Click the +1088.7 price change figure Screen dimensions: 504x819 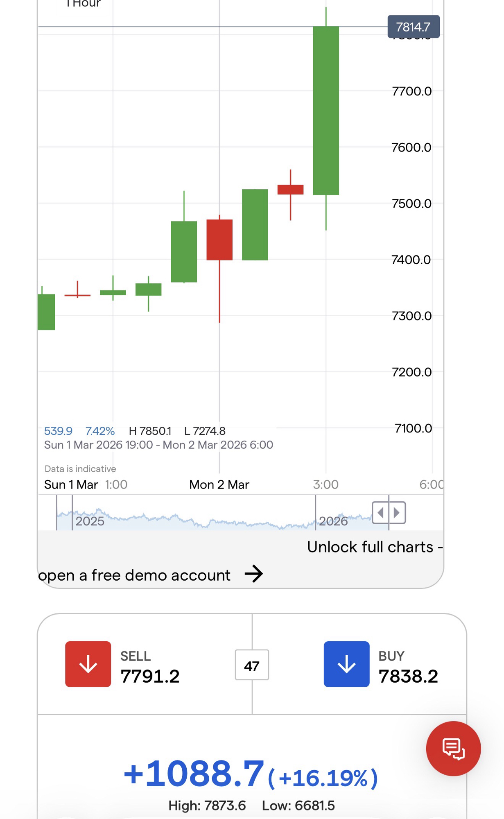pyautogui.click(x=194, y=774)
